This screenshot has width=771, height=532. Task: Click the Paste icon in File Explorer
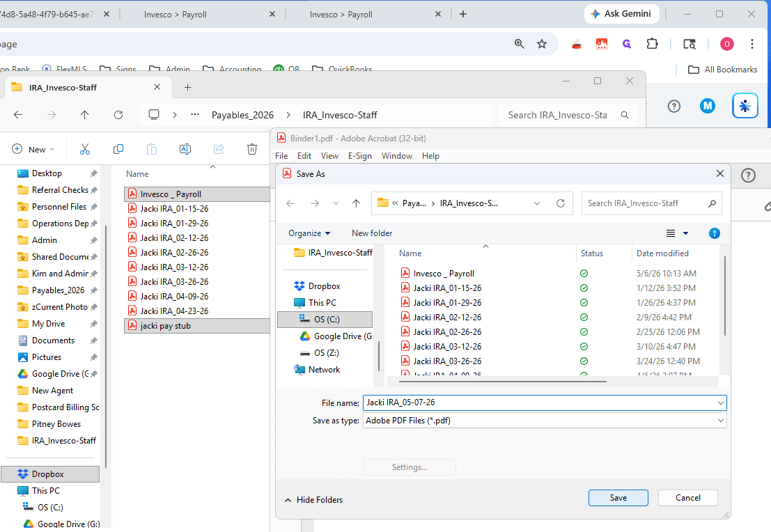152,149
